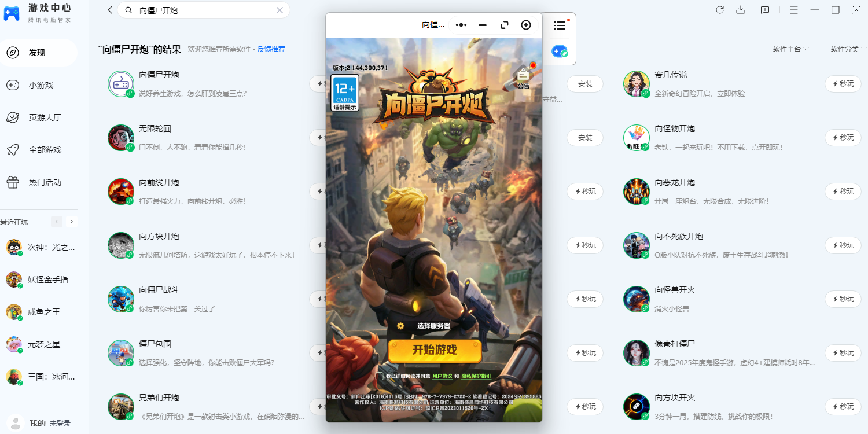The width and height of the screenshot is (868, 434).
Task: Go back with the left arrow icon
Action: coord(110,10)
